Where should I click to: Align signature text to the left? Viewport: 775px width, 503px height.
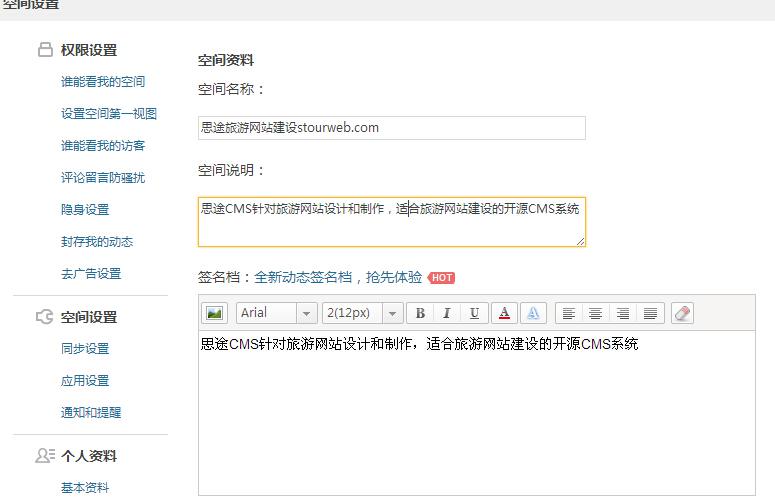click(567, 313)
